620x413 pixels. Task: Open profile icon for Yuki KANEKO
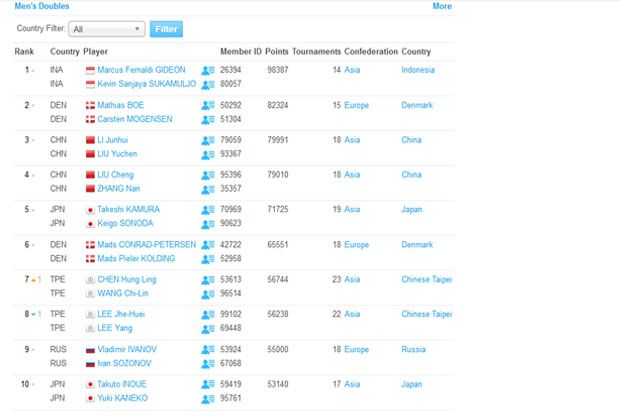(x=208, y=398)
